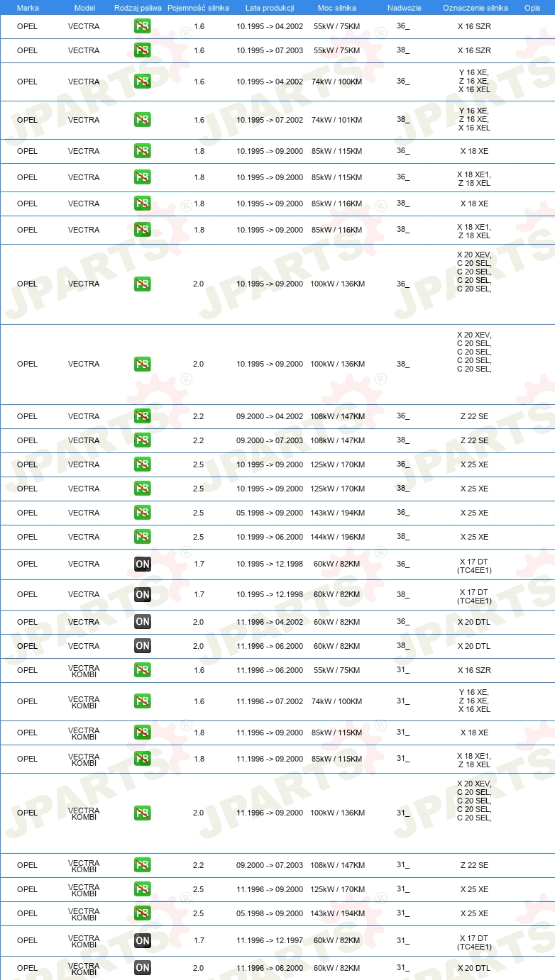This screenshot has width=555, height=980.
Task: Click the petrol icon for Vectra 2.5 170KM 38_
Action: click(143, 489)
